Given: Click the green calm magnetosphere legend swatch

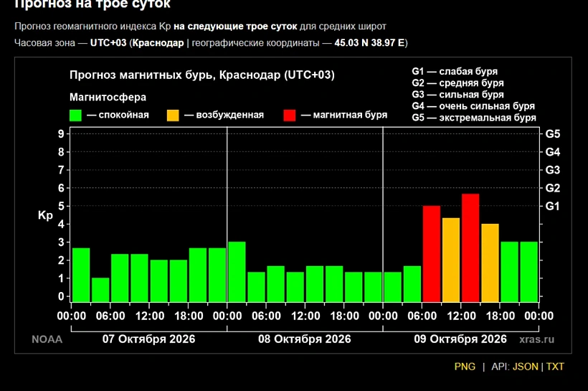Looking at the screenshot, I should point(75,116).
